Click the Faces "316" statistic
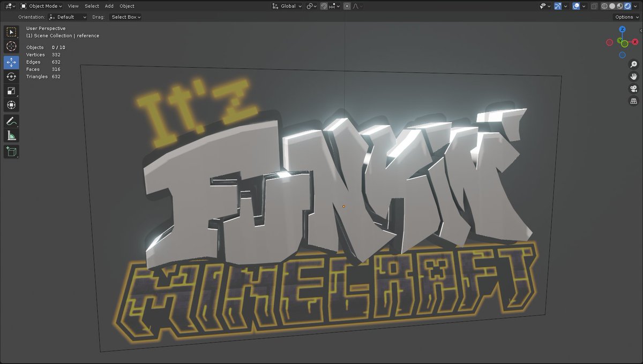Viewport: 643px width, 364px height. point(56,69)
